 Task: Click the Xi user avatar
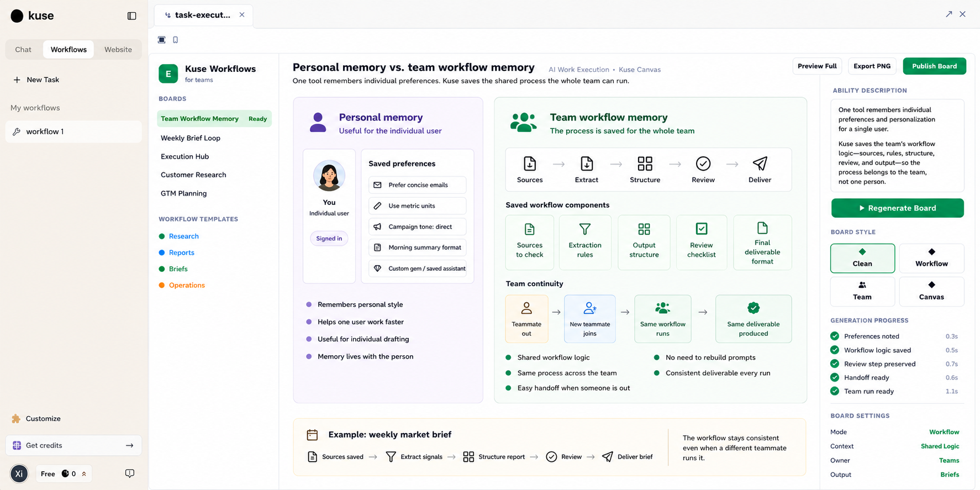19,473
